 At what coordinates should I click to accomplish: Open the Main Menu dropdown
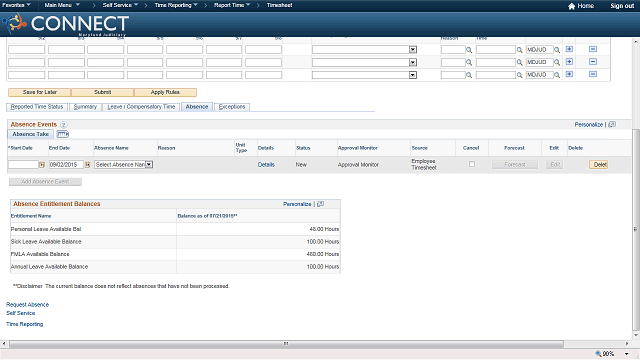(62, 5)
